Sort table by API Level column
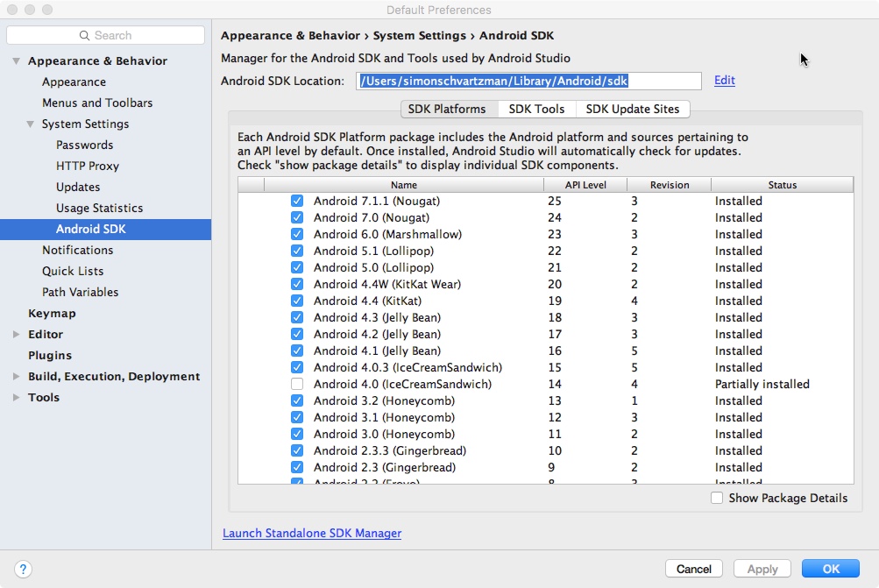 click(585, 185)
